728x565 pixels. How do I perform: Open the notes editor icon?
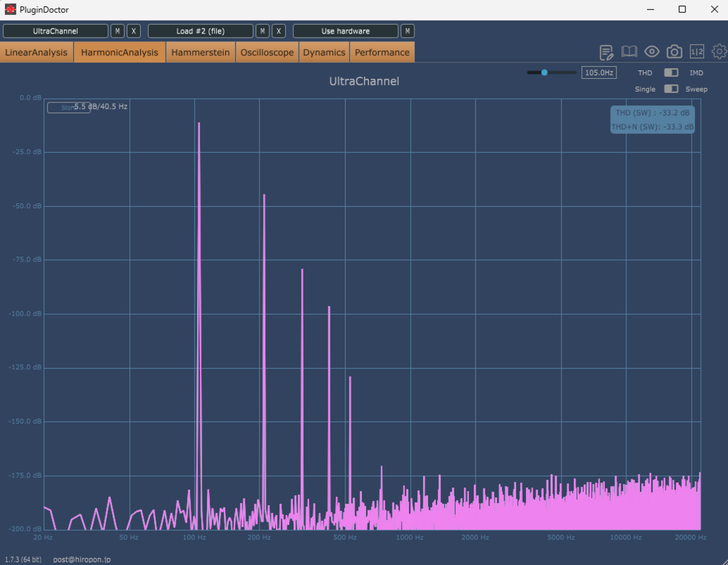point(606,52)
